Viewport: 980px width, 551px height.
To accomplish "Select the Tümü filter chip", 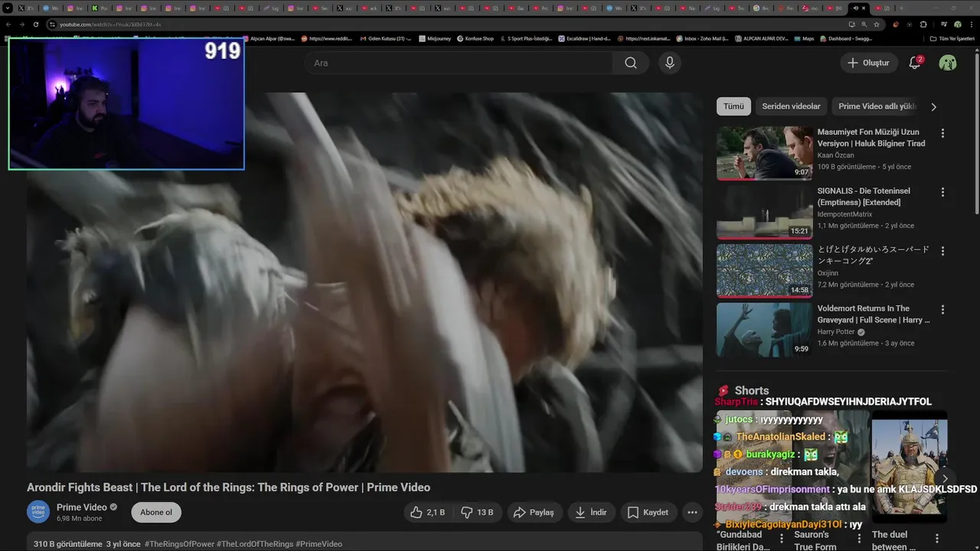I will (733, 106).
